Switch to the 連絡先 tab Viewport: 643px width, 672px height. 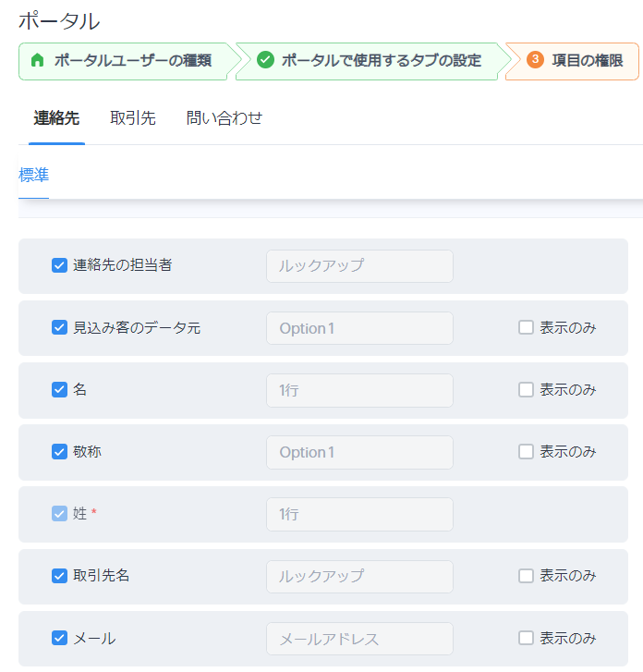tap(56, 118)
